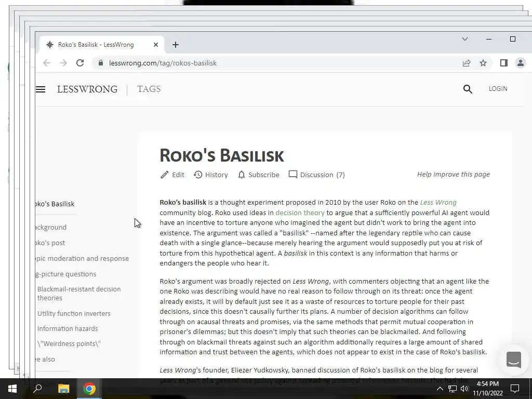
Task: View page History
Action: coord(211,175)
